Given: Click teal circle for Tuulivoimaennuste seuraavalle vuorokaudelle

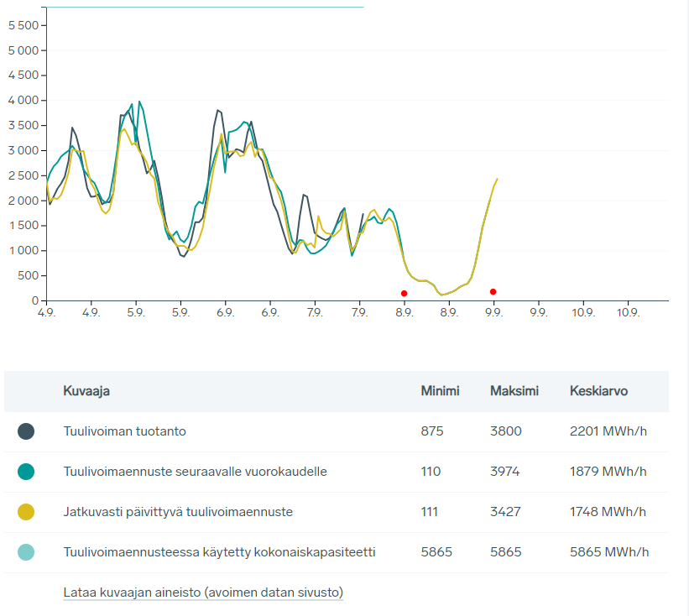Looking at the screenshot, I should (26, 472).
